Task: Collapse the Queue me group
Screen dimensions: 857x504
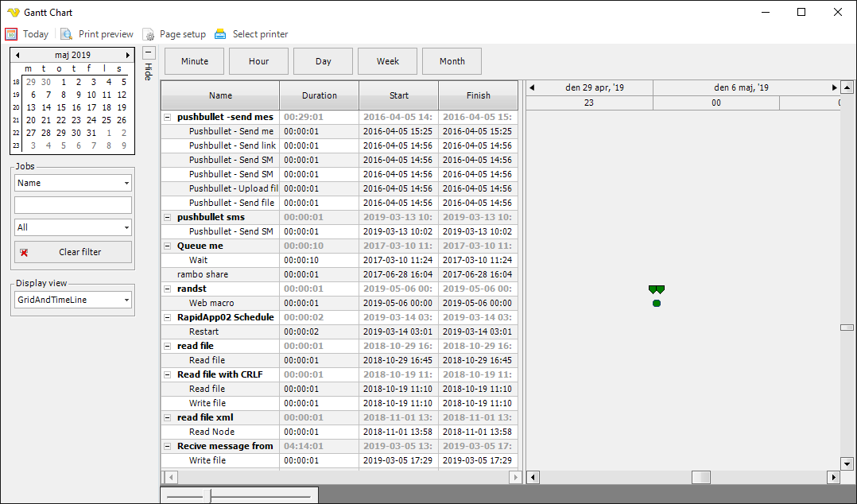Action: 167,246
